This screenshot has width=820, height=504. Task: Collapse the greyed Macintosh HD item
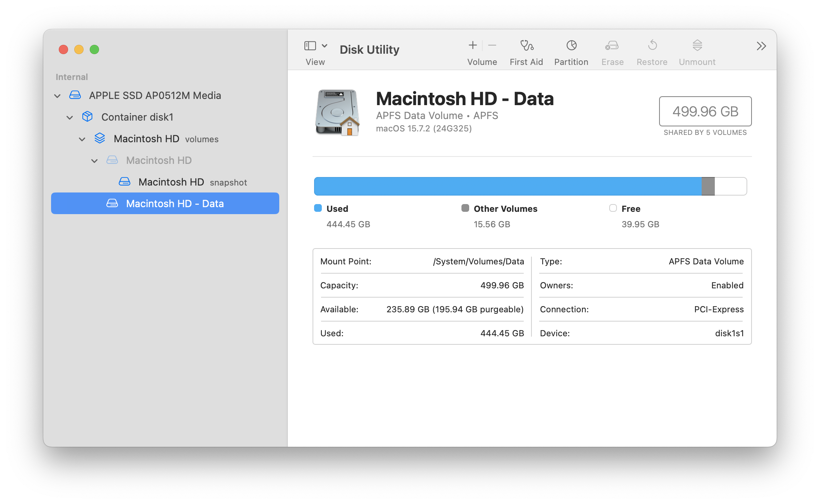pyautogui.click(x=94, y=161)
